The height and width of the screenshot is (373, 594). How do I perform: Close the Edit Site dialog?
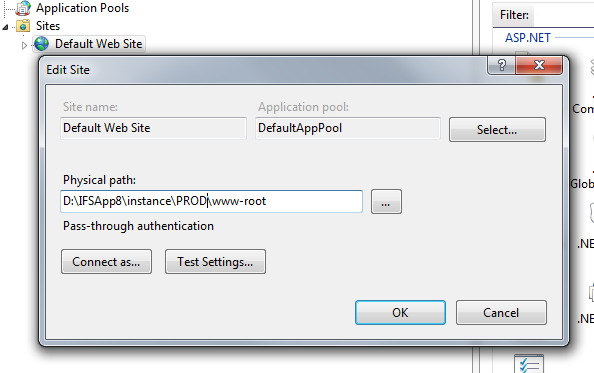pyautogui.click(x=539, y=65)
